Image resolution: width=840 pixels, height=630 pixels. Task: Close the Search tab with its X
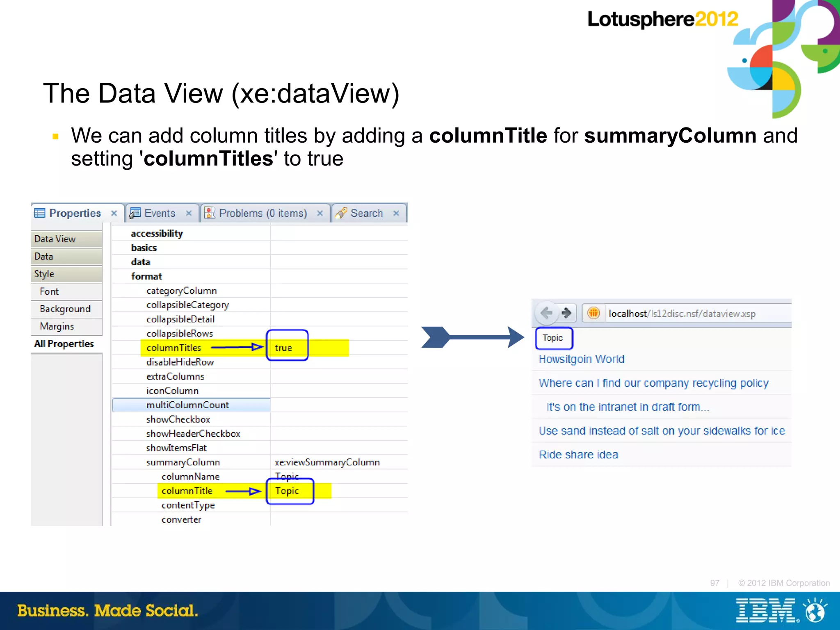(x=396, y=213)
